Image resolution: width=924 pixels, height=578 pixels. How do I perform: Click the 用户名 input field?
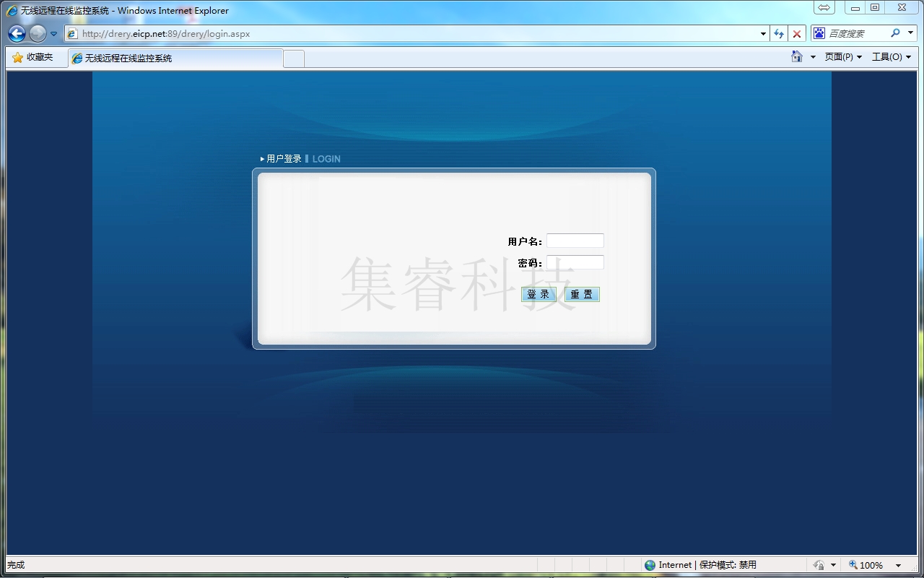[575, 241]
